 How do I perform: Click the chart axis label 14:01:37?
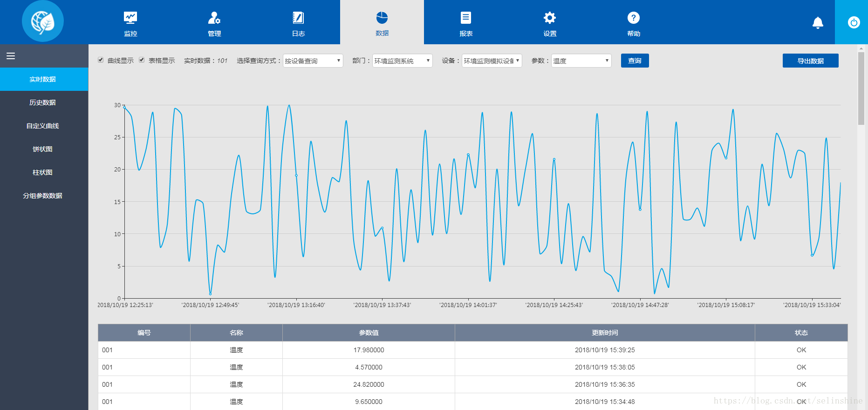point(468,305)
